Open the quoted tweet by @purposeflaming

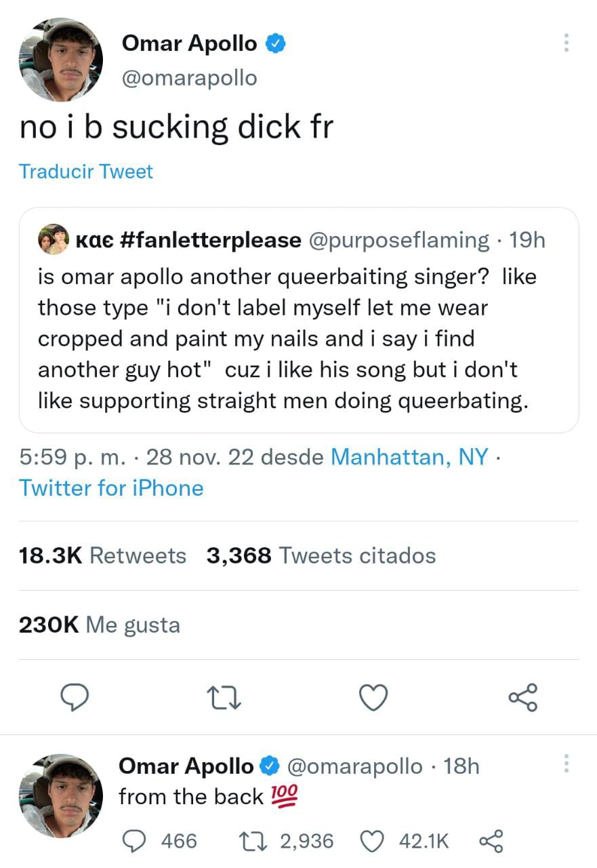[x=298, y=319]
